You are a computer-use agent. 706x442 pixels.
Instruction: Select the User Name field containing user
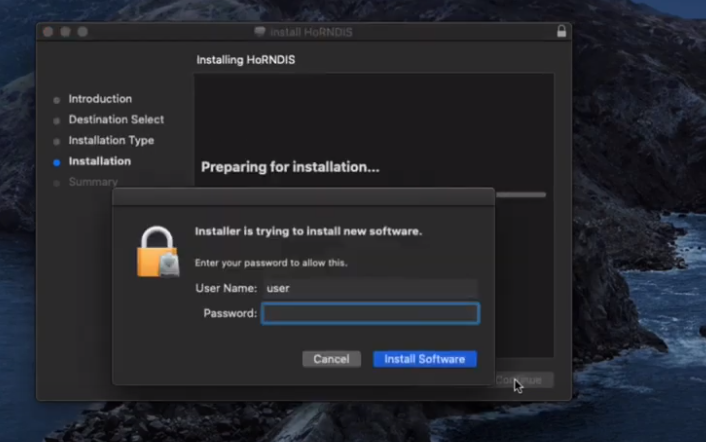[370, 288]
